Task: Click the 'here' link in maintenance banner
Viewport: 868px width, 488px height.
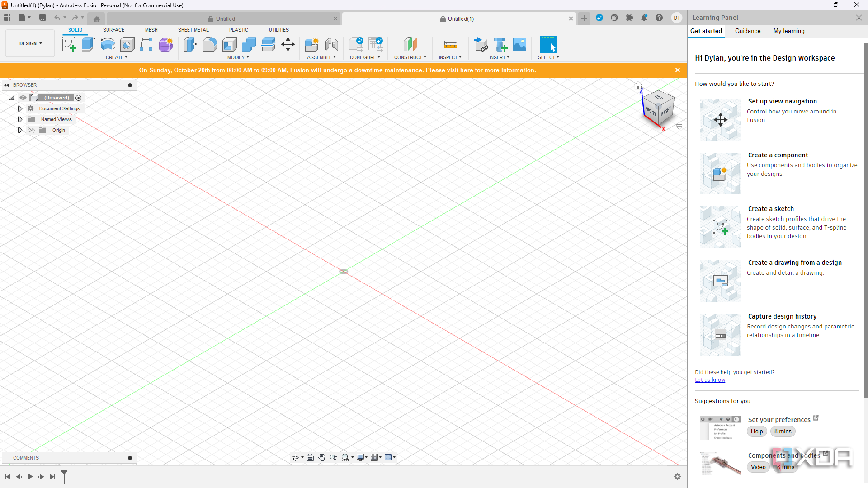Action: pos(467,70)
